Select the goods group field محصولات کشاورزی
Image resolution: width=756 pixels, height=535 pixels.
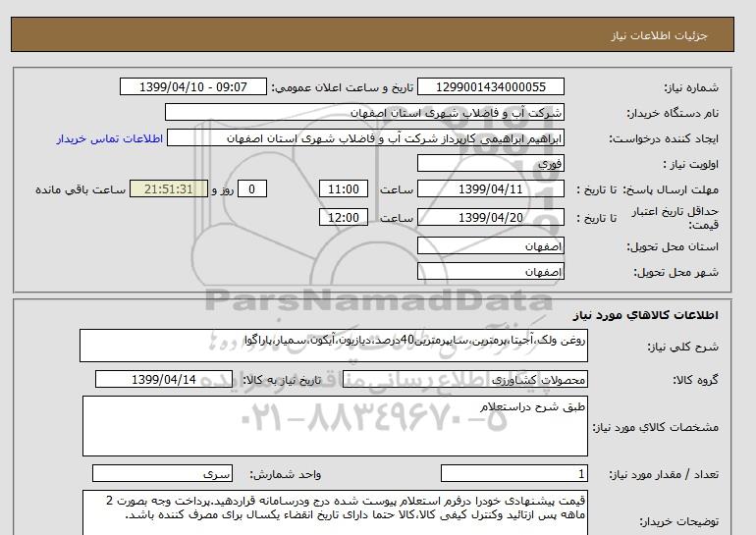click(465, 379)
